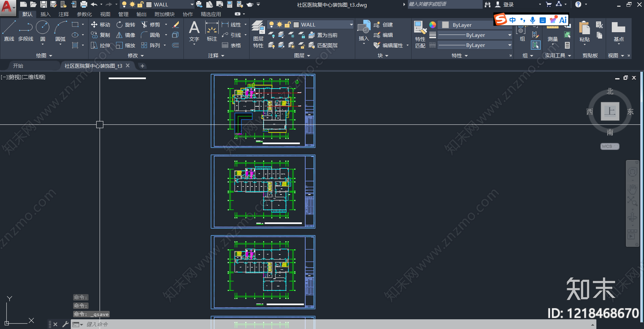Click the Scale (缩放) tool
Viewport: 644px width, 329px height.
(126, 46)
